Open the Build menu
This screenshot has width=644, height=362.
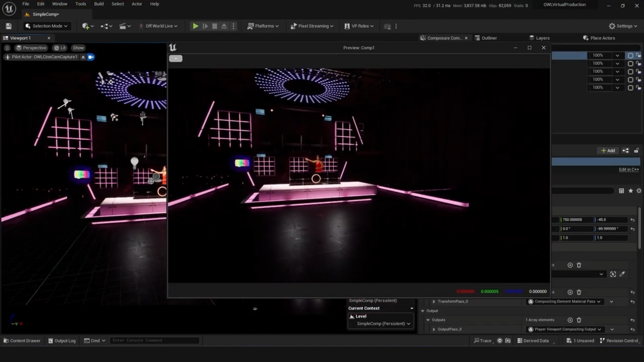(x=99, y=4)
